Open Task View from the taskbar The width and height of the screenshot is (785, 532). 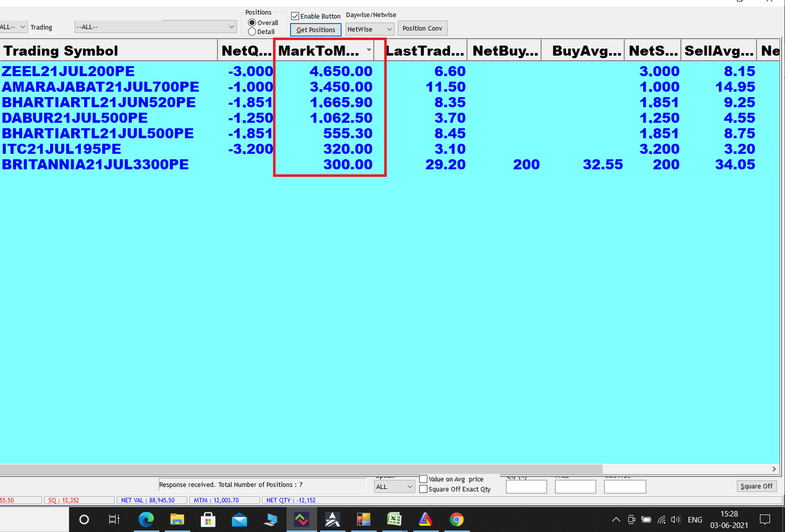coord(114,519)
